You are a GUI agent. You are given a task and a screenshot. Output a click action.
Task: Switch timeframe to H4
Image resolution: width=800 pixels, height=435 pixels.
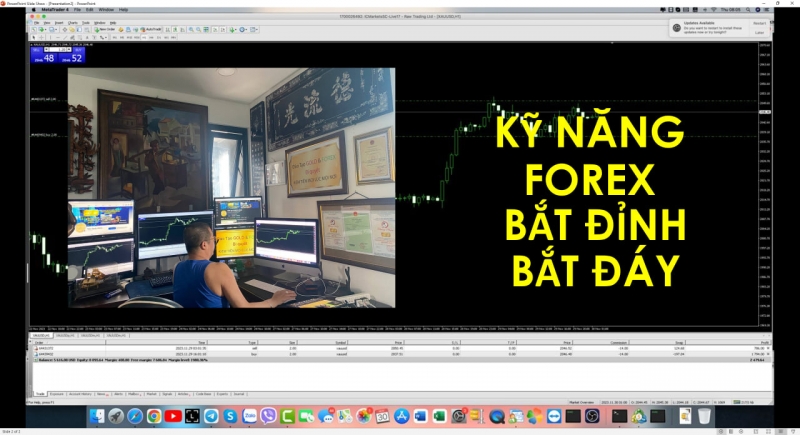[x=151, y=38]
